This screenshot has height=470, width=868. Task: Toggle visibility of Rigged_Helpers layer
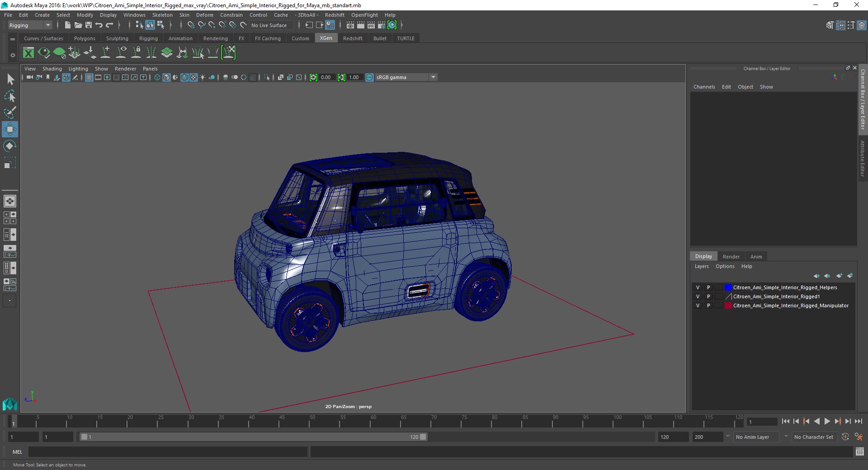[x=698, y=287]
